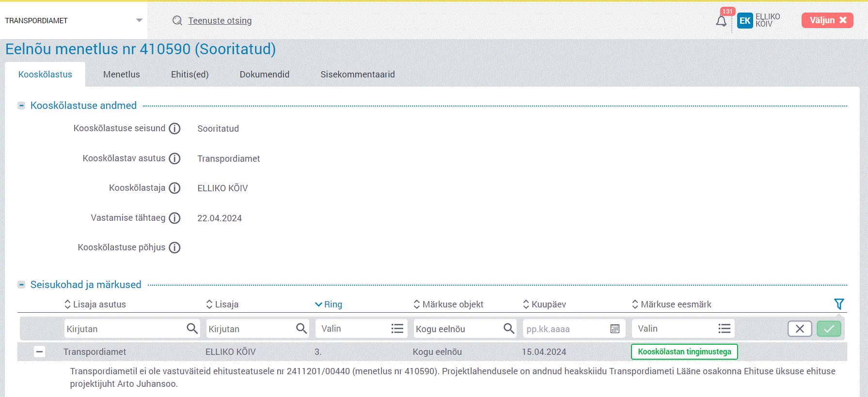Click search icon in Märkuse objekt filter
This screenshot has height=397, width=868.
point(509,329)
